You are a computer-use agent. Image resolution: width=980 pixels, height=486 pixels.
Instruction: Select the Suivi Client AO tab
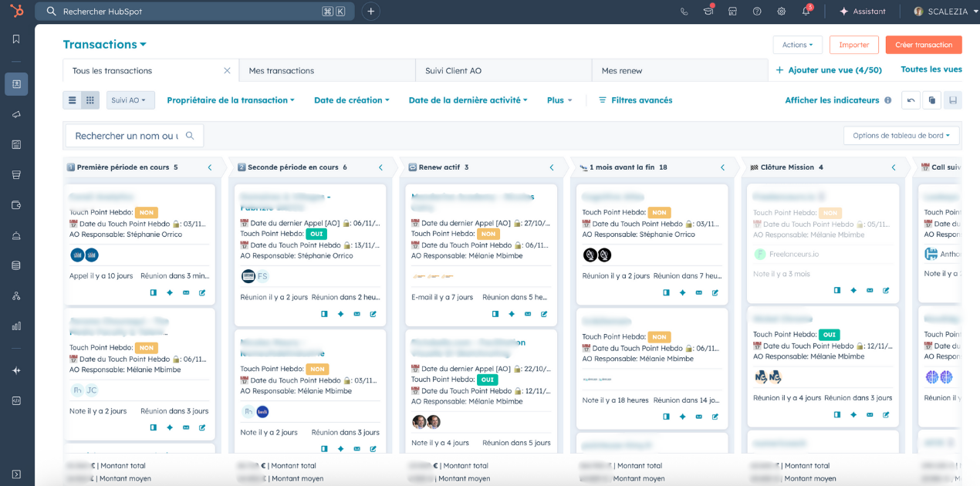coord(504,70)
